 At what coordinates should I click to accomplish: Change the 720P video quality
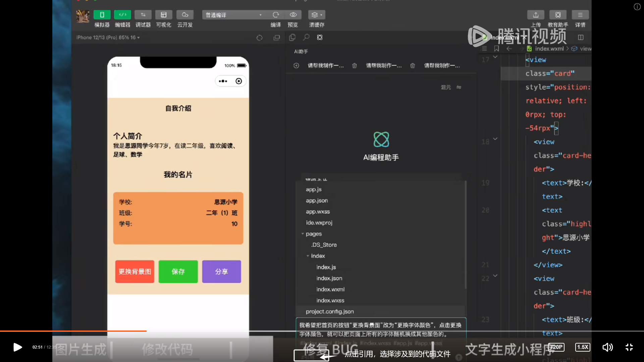pos(556,347)
